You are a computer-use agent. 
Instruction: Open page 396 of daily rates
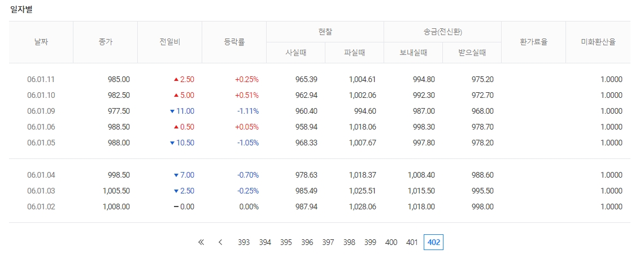pyautogui.click(x=307, y=242)
